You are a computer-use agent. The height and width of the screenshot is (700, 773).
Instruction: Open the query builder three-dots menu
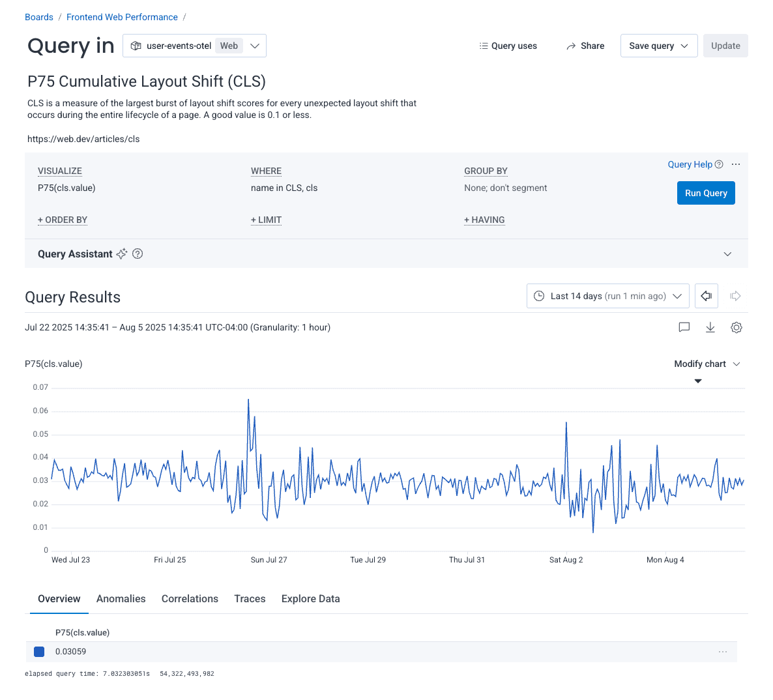click(x=736, y=164)
